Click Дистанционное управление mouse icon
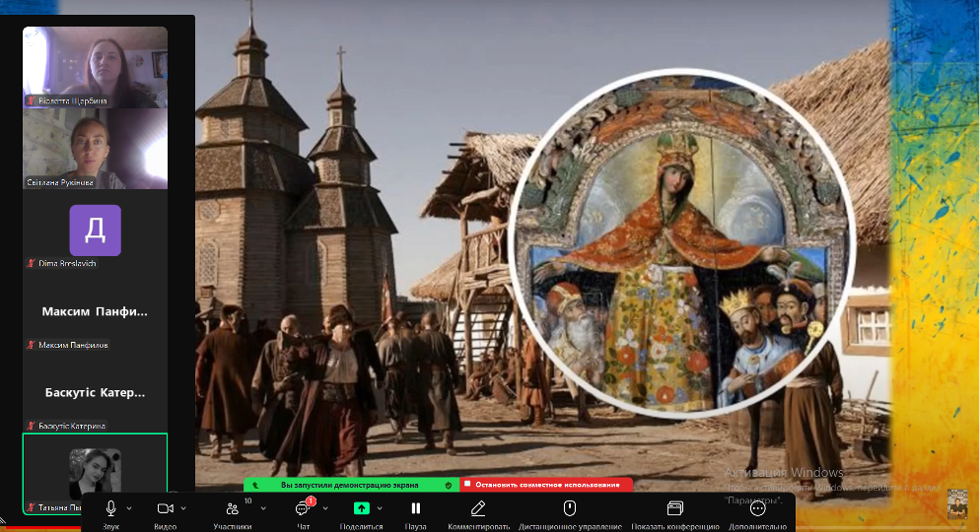Viewport: 980px width, 532px height. [570, 508]
